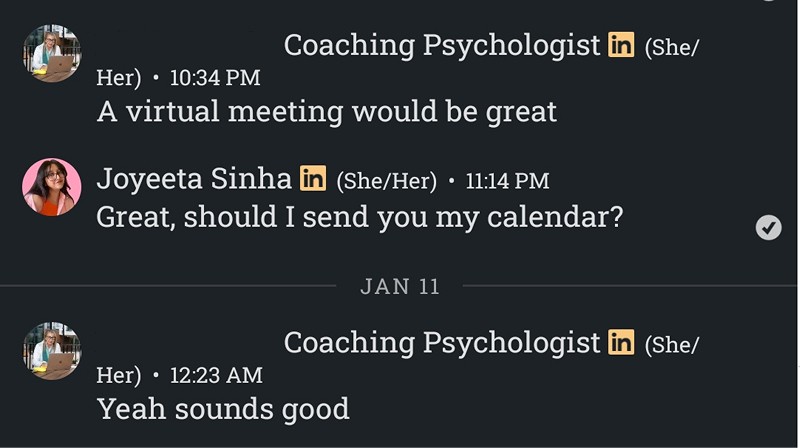Open the Coaching Psychologist avatar at 12:23 AM
Viewport: 800px width, 448px height.
click(x=52, y=351)
